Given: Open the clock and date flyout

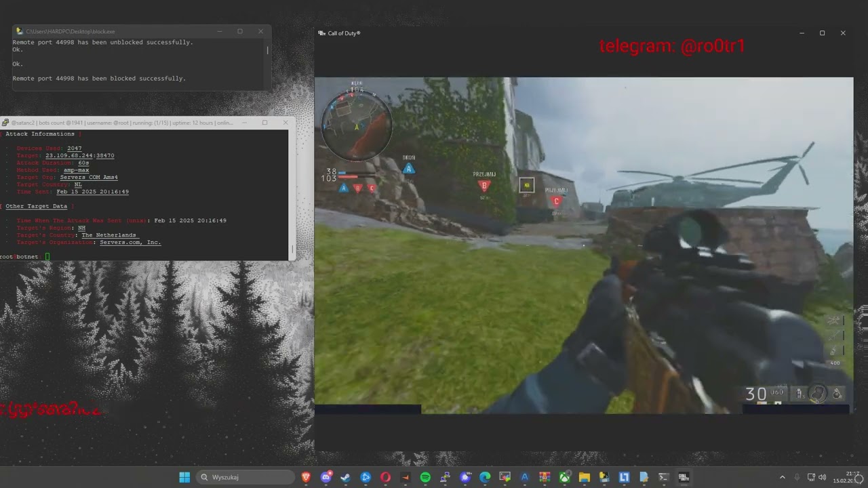Looking at the screenshot, I should (x=848, y=477).
